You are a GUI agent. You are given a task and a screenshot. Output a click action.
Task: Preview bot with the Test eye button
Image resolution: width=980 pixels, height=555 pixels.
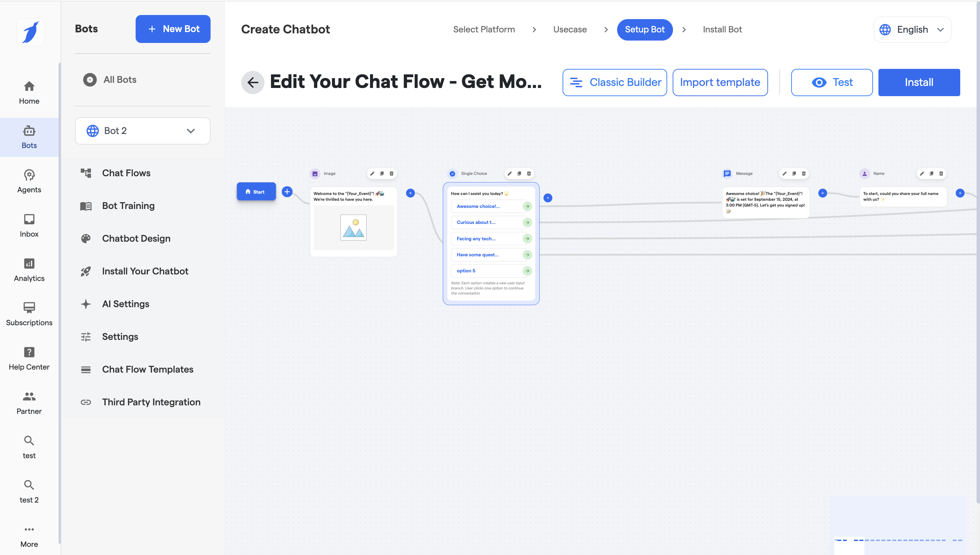tap(831, 82)
